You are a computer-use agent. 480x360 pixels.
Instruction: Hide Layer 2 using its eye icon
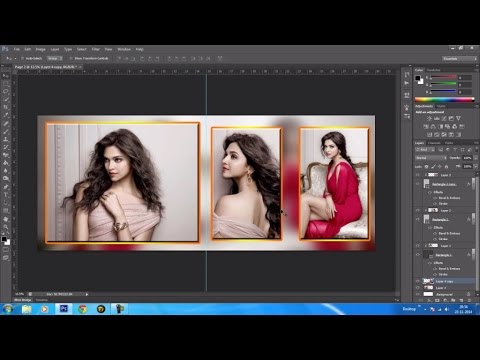tap(418, 210)
